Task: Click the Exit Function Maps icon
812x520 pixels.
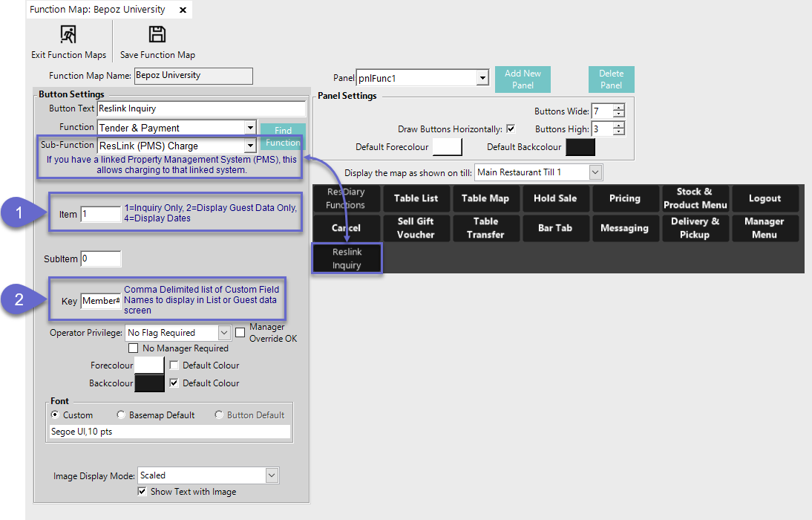Action: 68,35
